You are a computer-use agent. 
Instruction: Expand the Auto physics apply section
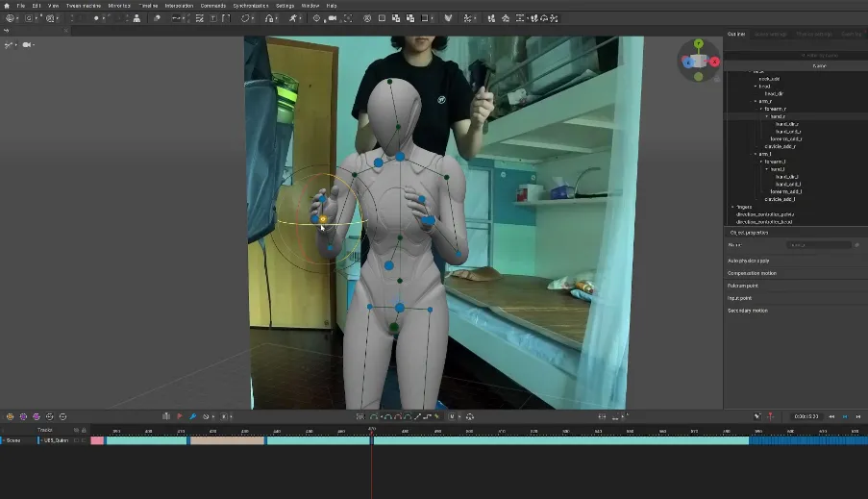click(x=749, y=261)
